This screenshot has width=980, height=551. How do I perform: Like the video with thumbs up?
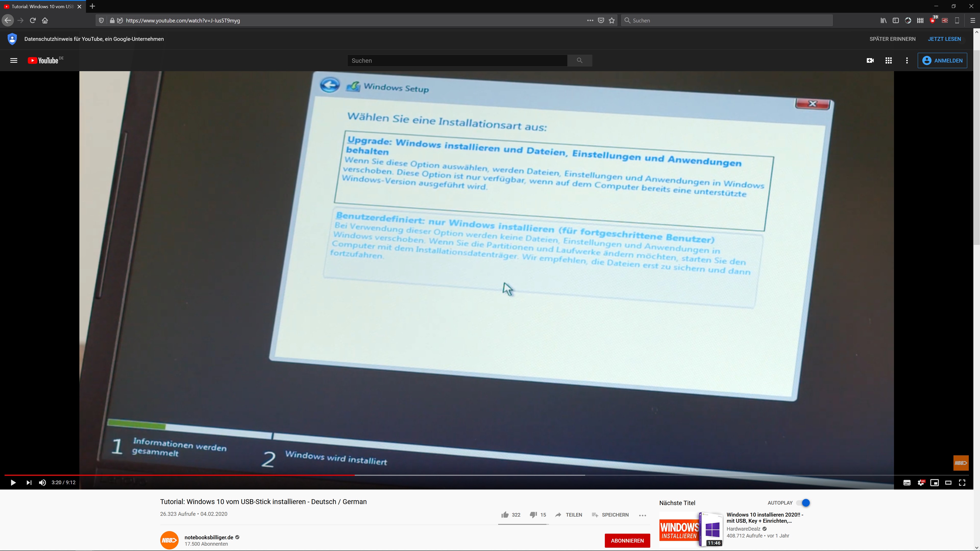point(505,515)
